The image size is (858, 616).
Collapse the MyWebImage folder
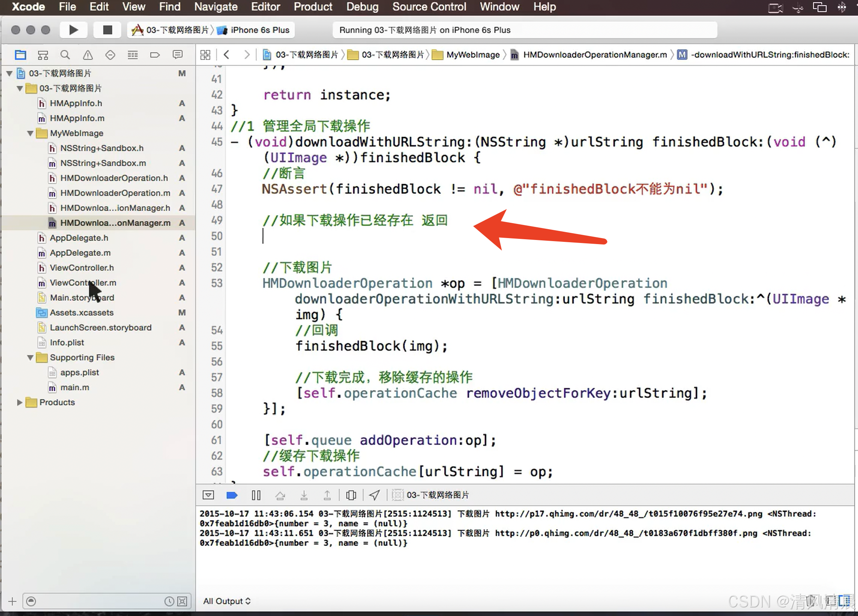30,133
